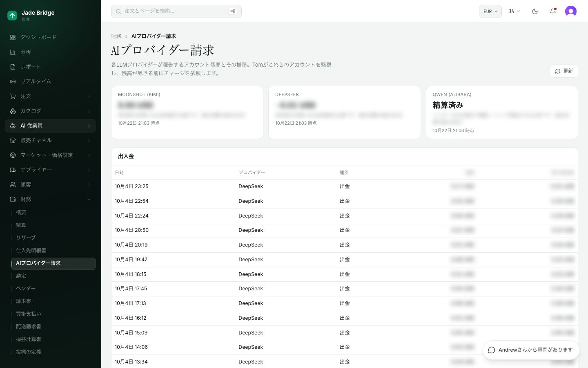Click the 販売チャネル storefront icon
Image resolution: width=588 pixels, height=368 pixels.
tap(13, 140)
